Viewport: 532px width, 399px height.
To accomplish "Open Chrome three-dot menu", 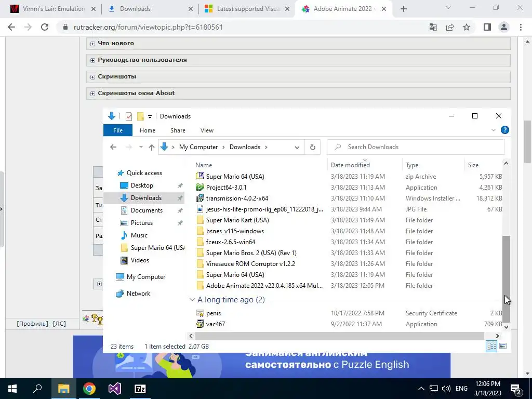I will (521, 27).
